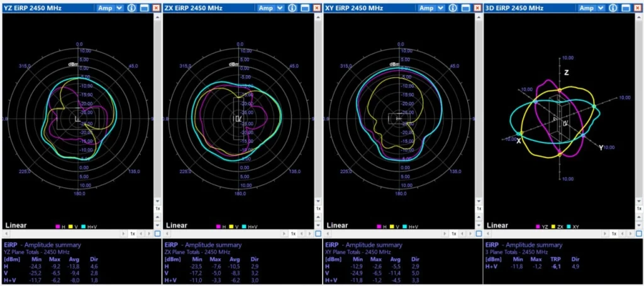Open info for the 3D EiRP panel

[x=613, y=8]
